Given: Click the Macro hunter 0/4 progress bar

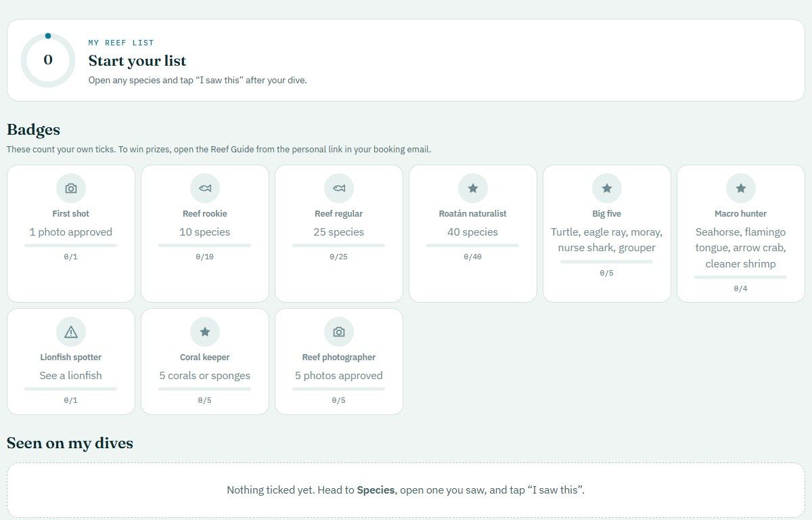Looking at the screenshot, I should [741, 277].
